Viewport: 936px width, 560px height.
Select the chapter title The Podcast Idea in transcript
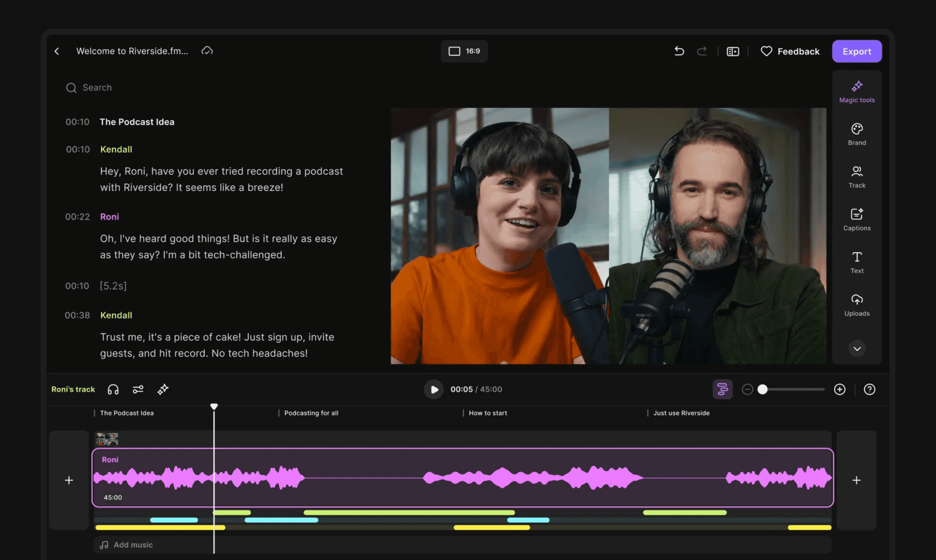[x=137, y=122]
